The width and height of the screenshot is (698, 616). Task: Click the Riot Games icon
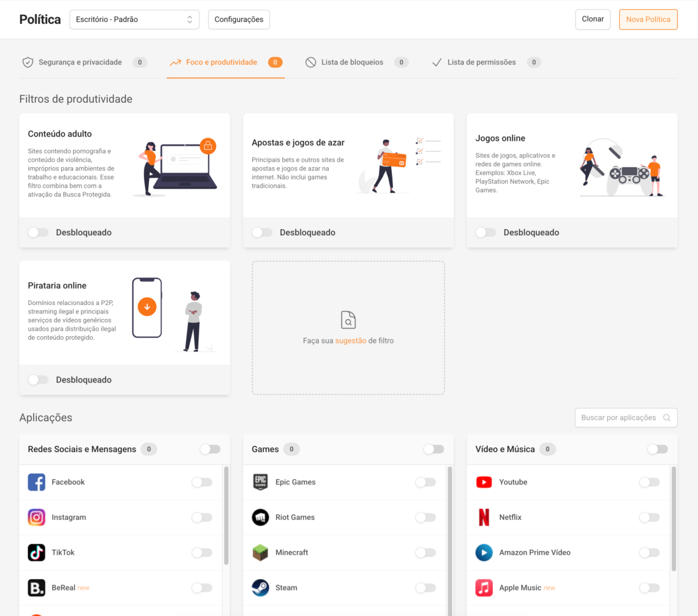click(260, 517)
